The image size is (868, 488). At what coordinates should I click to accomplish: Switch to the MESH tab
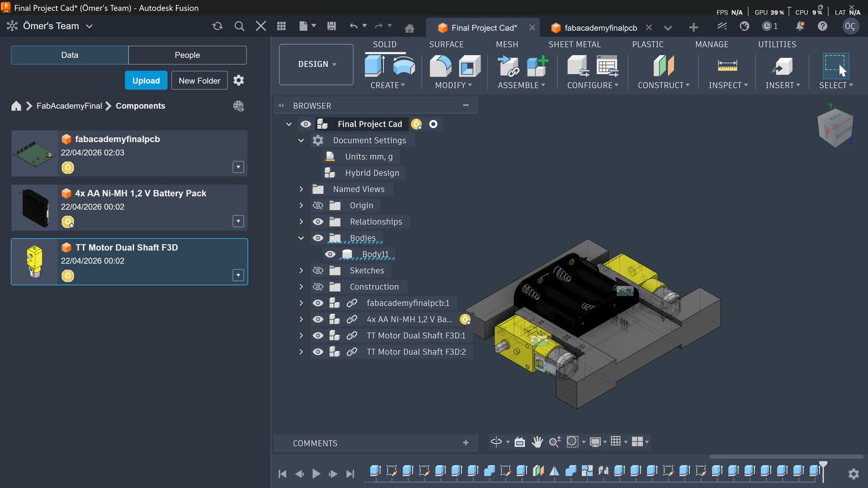click(x=507, y=44)
